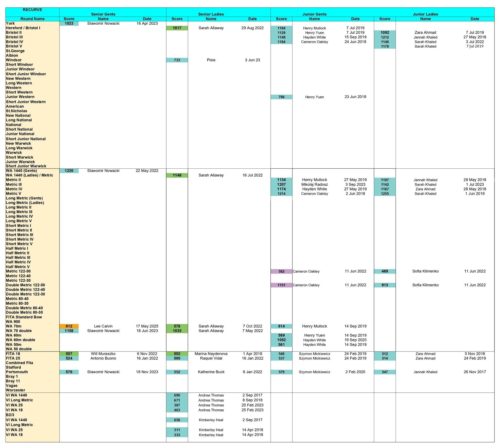The image size is (501, 448).
Task: Select the 798 Junior Western score
Action: tap(281, 97)
